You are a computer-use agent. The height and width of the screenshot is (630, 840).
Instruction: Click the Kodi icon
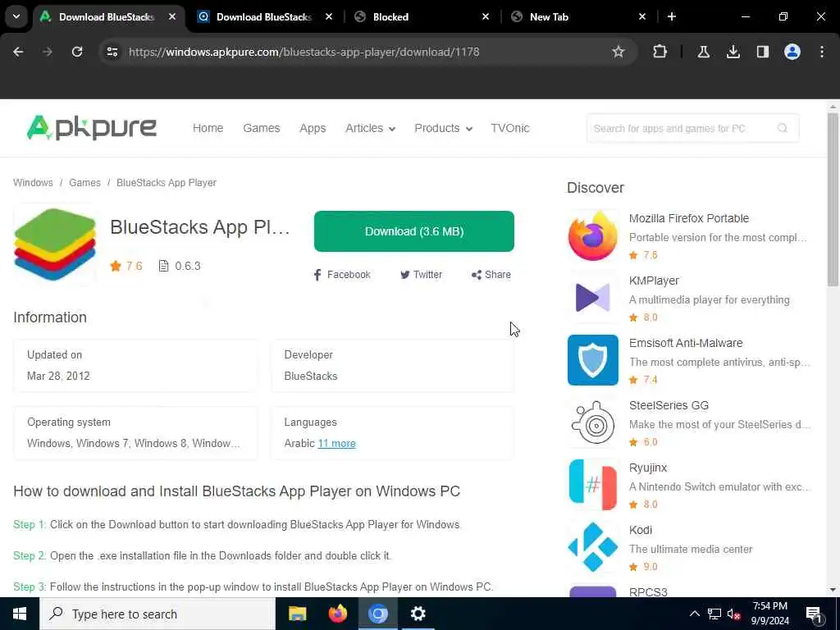[x=592, y=546]
